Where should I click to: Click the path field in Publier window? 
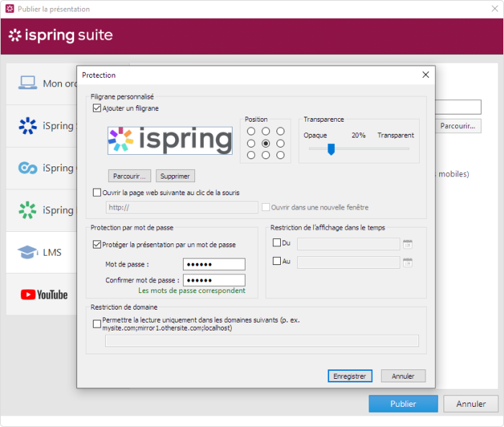pyautogui.click(x=458, y=107)
